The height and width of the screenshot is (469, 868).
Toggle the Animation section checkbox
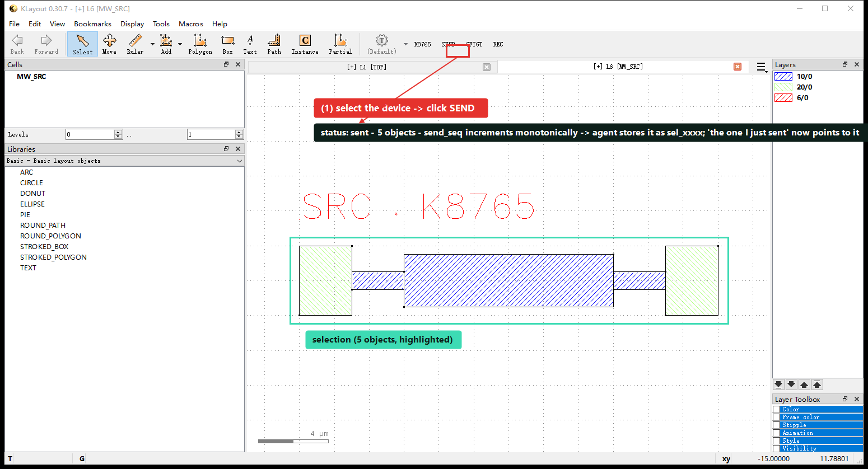tap(777, 433)
